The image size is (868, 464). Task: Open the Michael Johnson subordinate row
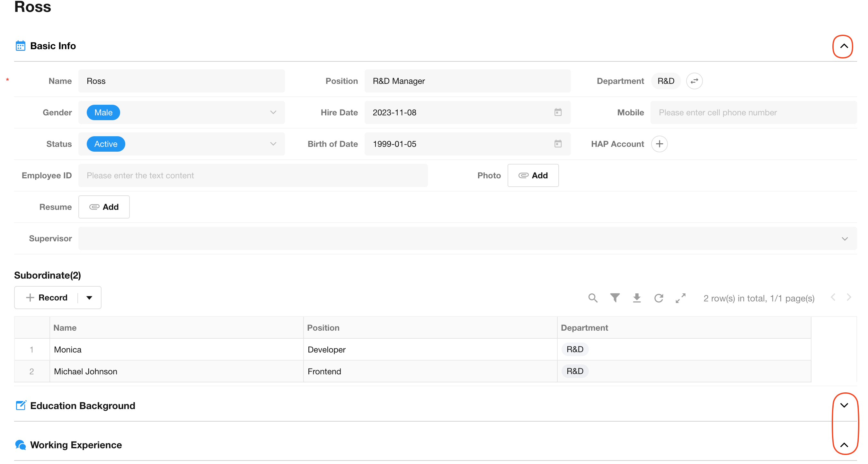(85, 371)
